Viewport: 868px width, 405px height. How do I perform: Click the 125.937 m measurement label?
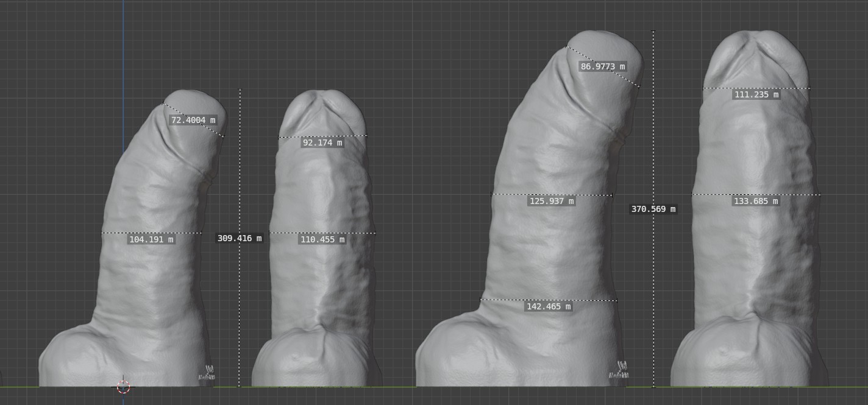pyautogui.click(x=552, y=201)
